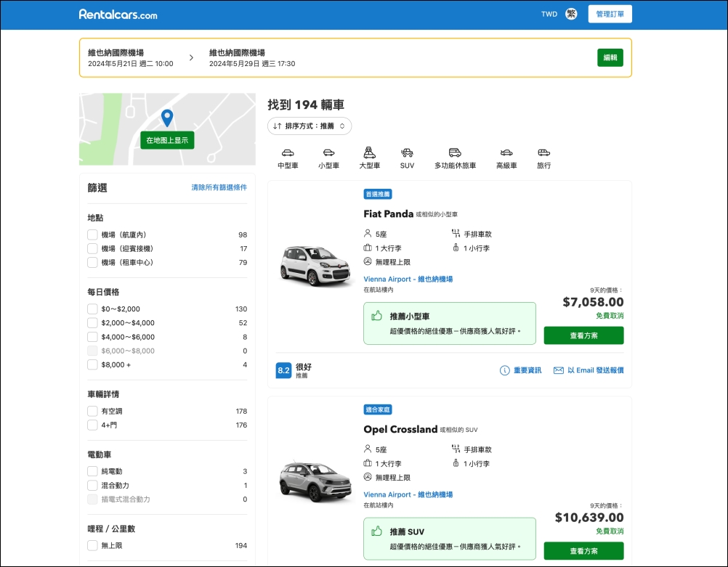
Task: Click dropoff date 2024年5月29日 週三 17:30
Action: click(x=252, y=64)
